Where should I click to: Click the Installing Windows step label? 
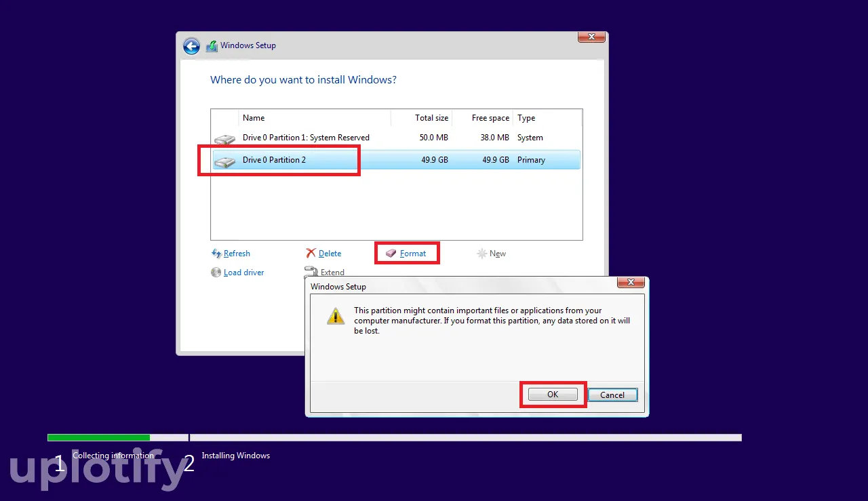tap(236, 456)
